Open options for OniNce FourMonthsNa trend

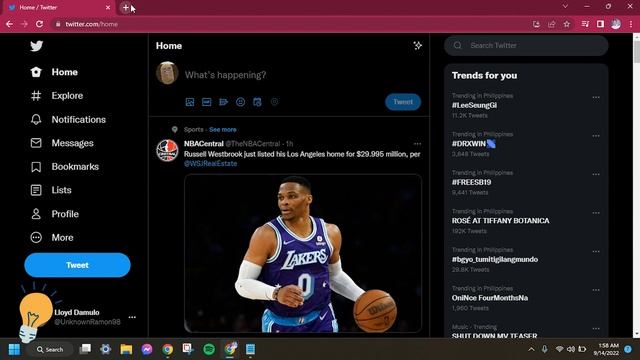[x=596, y=290]
